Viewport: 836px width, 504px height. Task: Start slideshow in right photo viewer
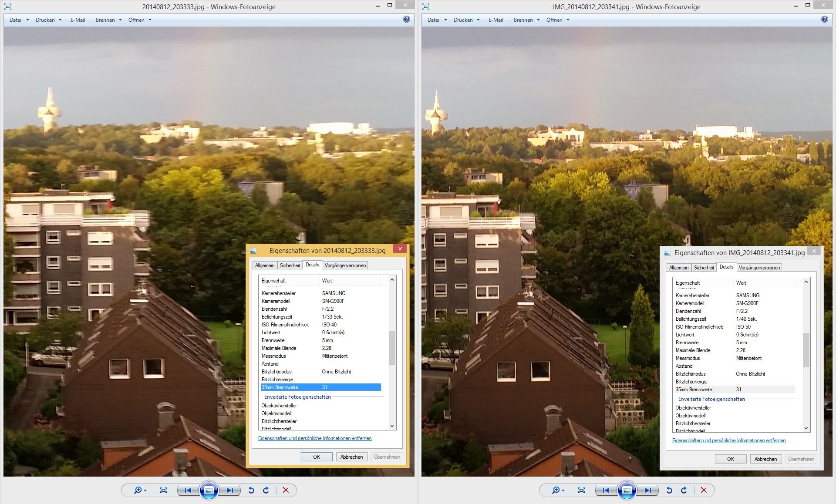pyautogui.click(x=627, y=490)
